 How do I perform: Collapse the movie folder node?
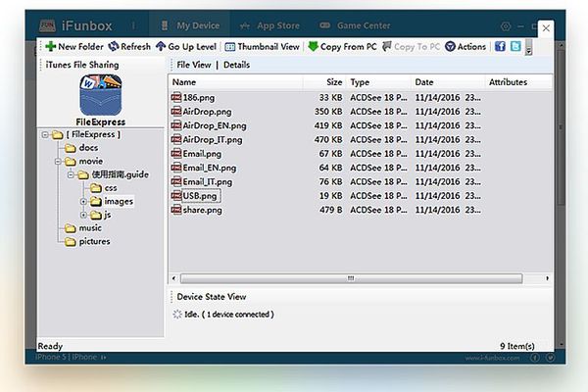pos(59,161)
